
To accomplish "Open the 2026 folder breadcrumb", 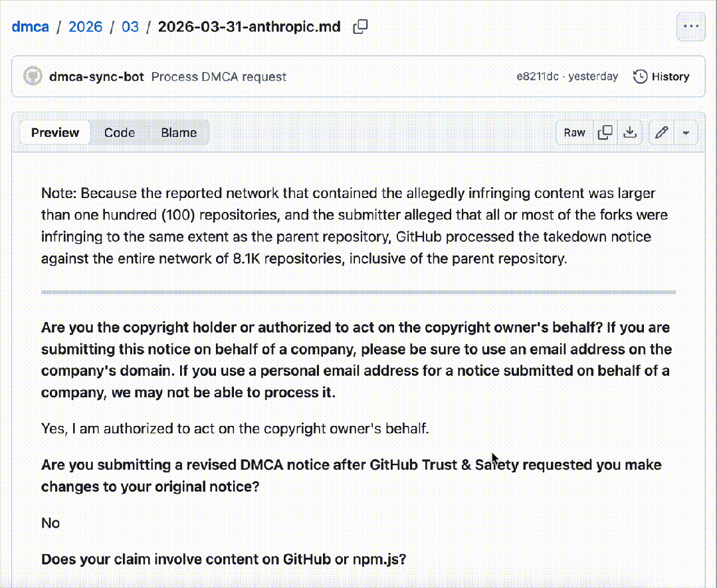I will point(86,27).
